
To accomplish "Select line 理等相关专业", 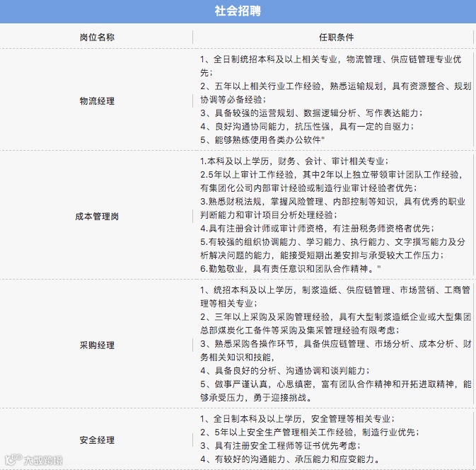I will (228, 304).
